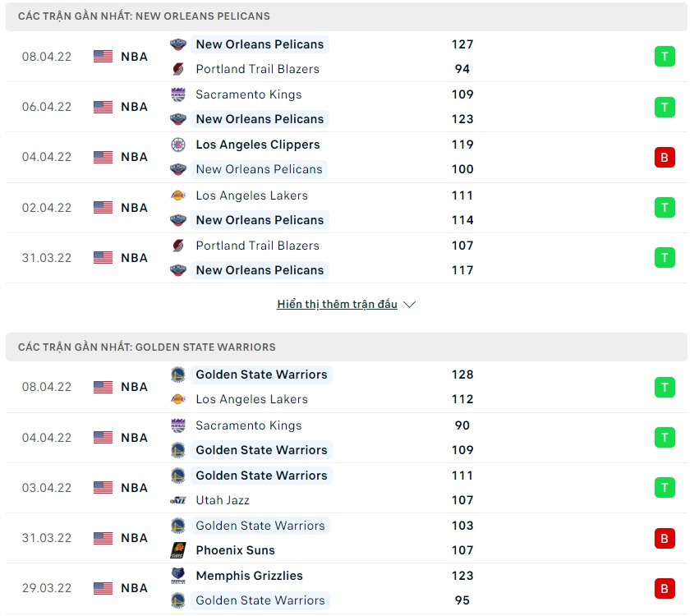Click the Golden State Warriors section header

pos(147,347)
